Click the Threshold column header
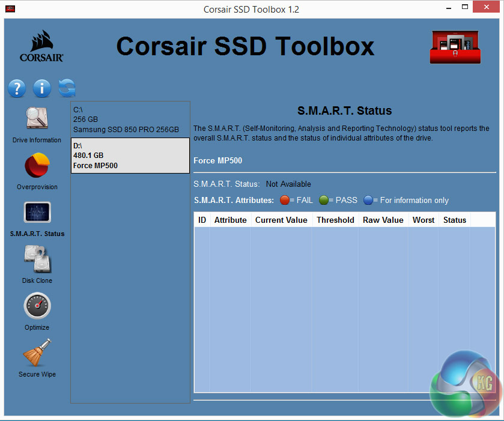The height and width of the screenshot is (421, 504). (335, 220)
